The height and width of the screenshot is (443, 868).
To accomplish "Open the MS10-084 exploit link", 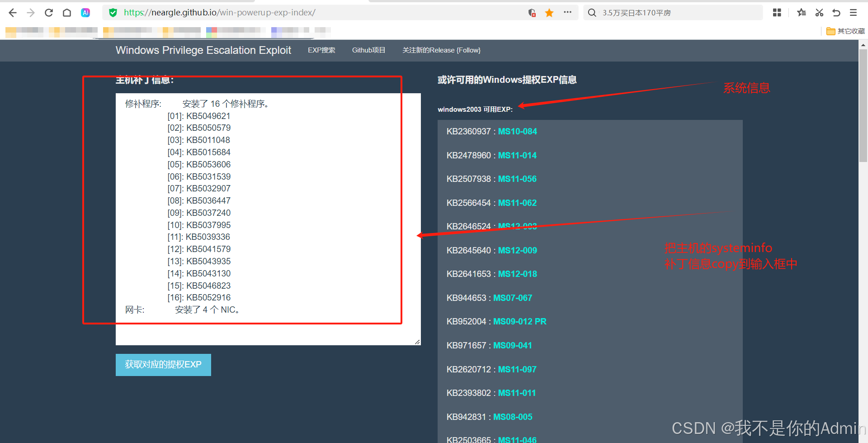I will pyautogui.click(x=517, y=131).
